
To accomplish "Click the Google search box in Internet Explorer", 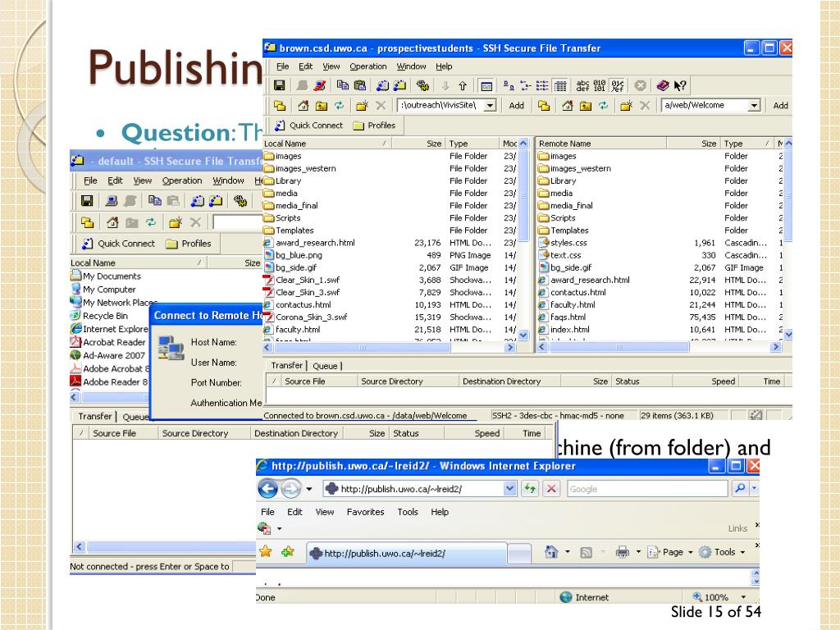I will pos(647,489).
